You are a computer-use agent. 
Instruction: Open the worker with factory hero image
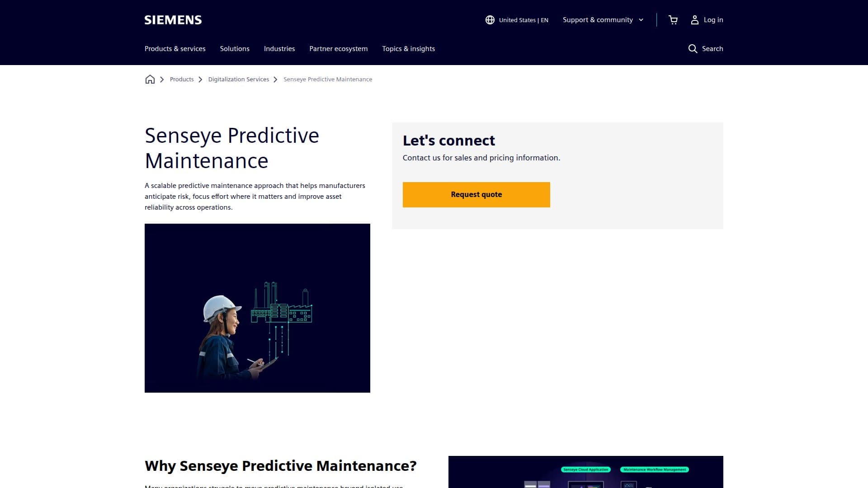click(x=257, y=308)
